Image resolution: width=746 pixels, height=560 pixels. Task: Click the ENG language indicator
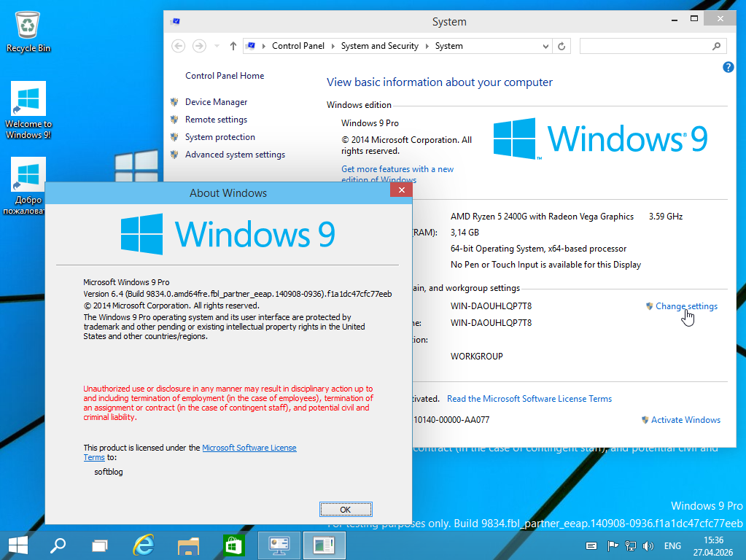(x=672, y=545)
